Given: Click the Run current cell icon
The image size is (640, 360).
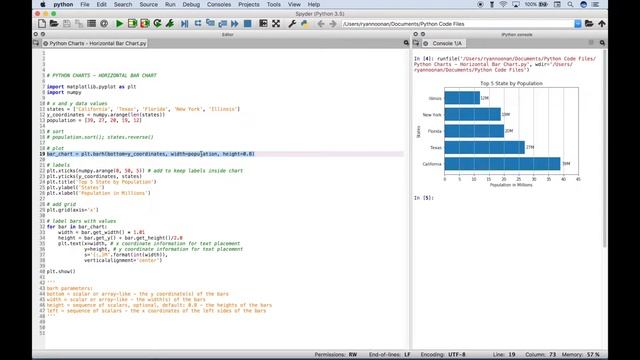Looking at the screenshot, I should coord(132,24).
